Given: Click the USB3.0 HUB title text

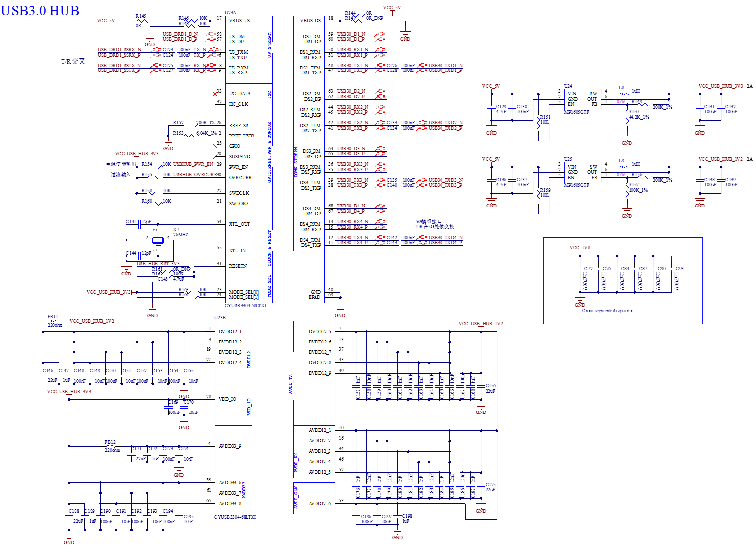Looking at the screenshot, I should [40, 11].
